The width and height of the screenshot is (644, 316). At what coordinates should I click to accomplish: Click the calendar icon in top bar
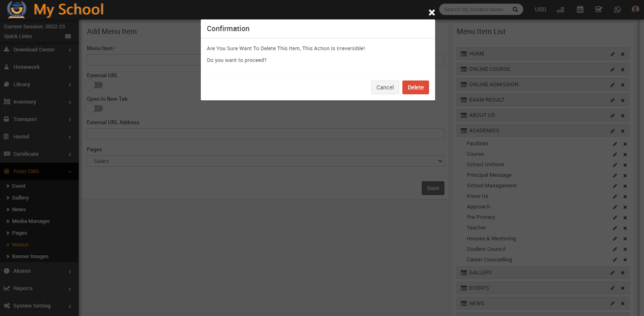pos(580,9)
